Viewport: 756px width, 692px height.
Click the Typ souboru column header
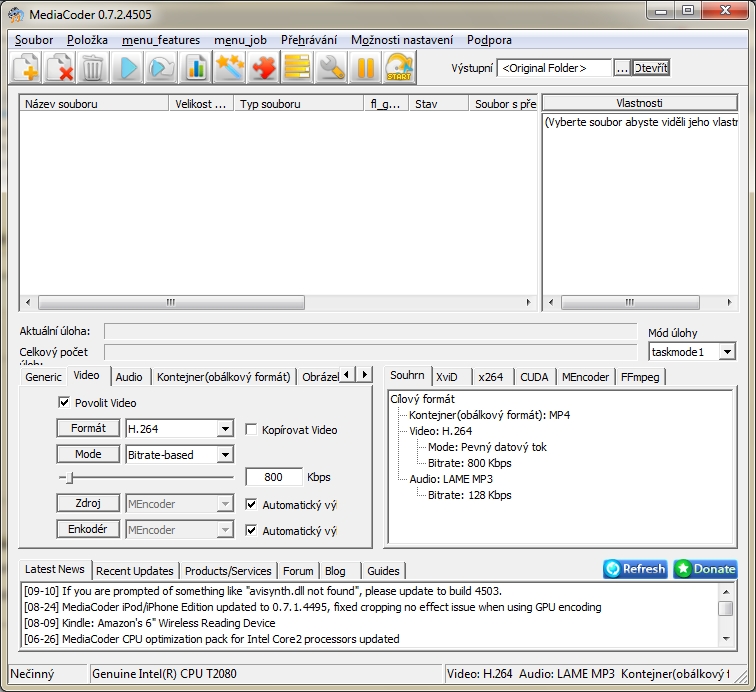[x=298, y=104]
